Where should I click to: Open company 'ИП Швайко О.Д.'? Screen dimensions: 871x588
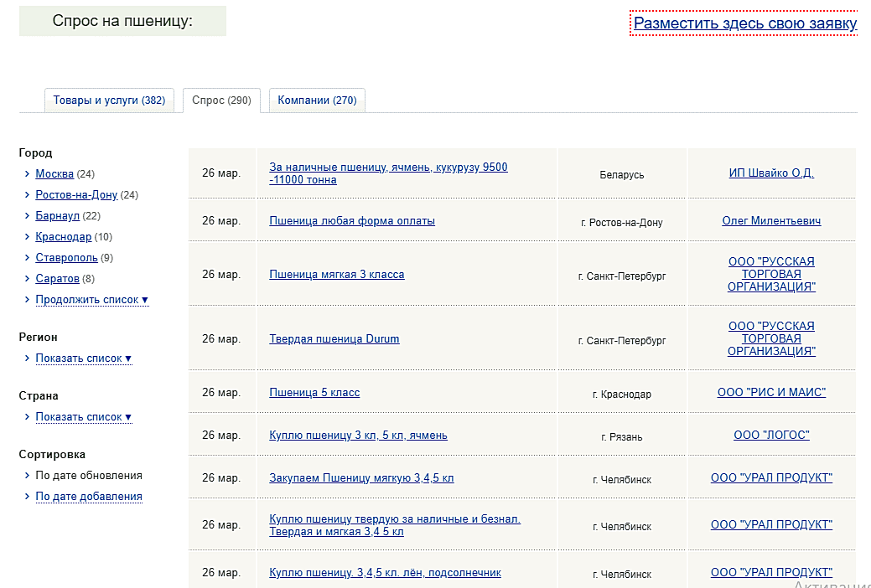771,173
